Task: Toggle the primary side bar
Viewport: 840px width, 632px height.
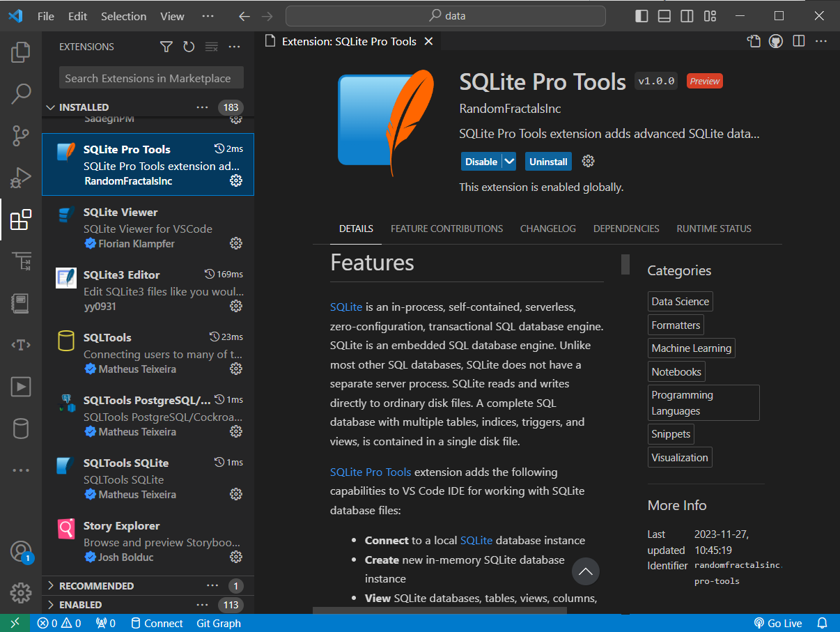Action: coord(641,16)
